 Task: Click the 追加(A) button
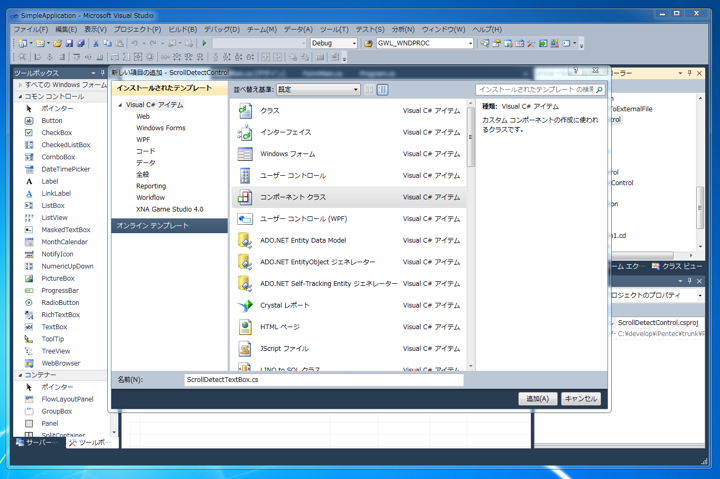[537, 399]
